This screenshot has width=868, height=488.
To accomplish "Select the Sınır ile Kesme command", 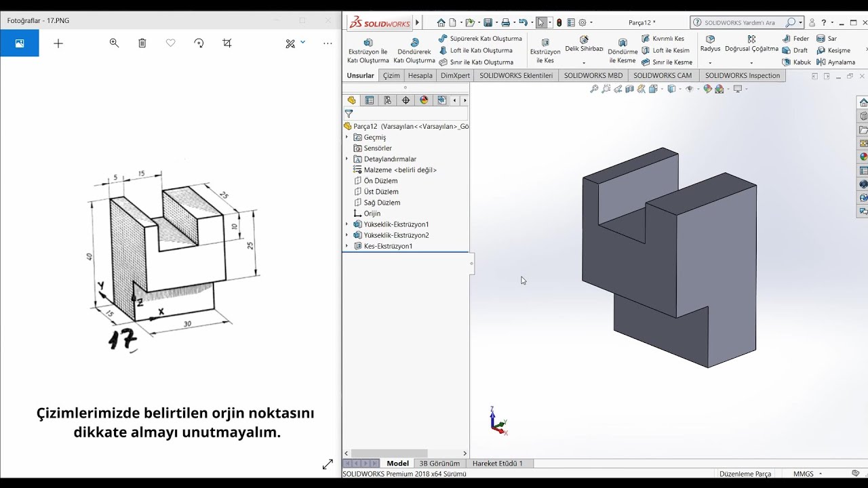I will [667, 62].
